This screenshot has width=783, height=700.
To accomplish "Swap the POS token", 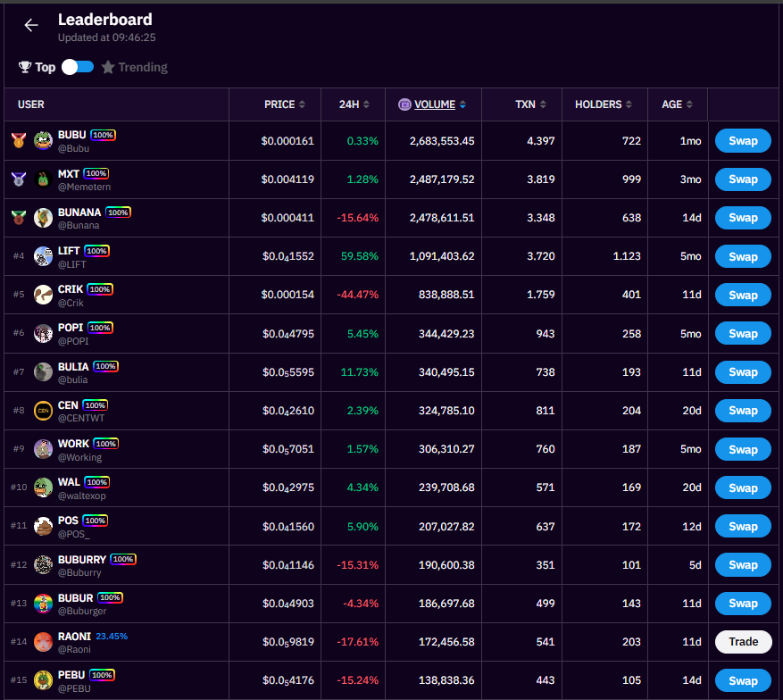I will coord(743,526).
